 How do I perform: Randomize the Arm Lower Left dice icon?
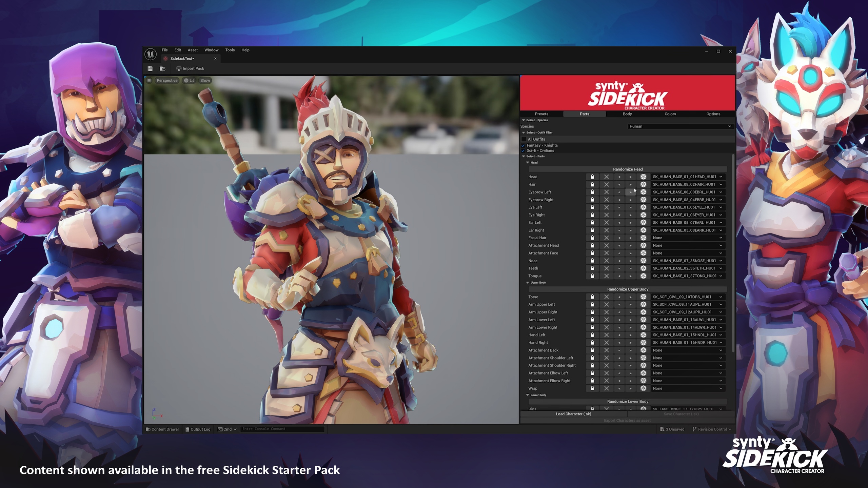643,320
